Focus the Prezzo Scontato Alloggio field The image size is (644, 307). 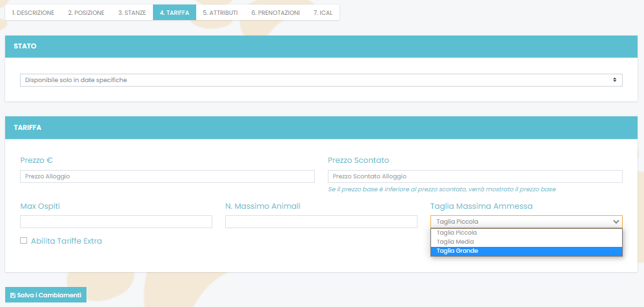tap(475, 176)
